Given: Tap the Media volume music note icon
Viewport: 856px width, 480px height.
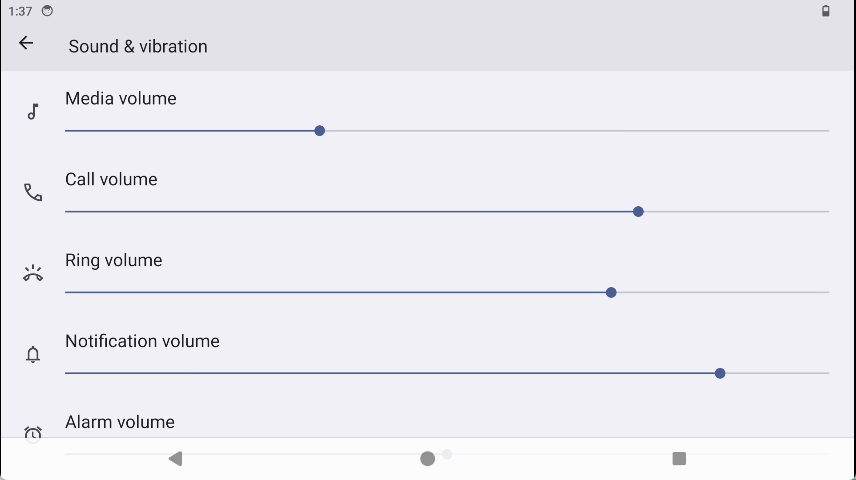Looking at the screenshot, I should [33, 112].
